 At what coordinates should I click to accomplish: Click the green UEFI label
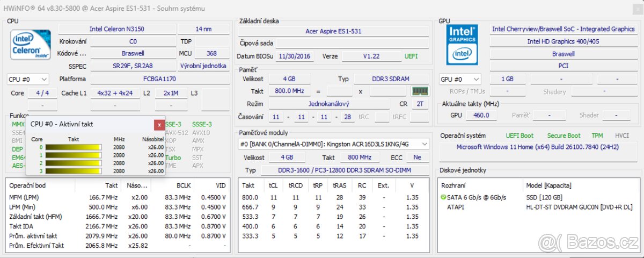(x=411, y=56)
